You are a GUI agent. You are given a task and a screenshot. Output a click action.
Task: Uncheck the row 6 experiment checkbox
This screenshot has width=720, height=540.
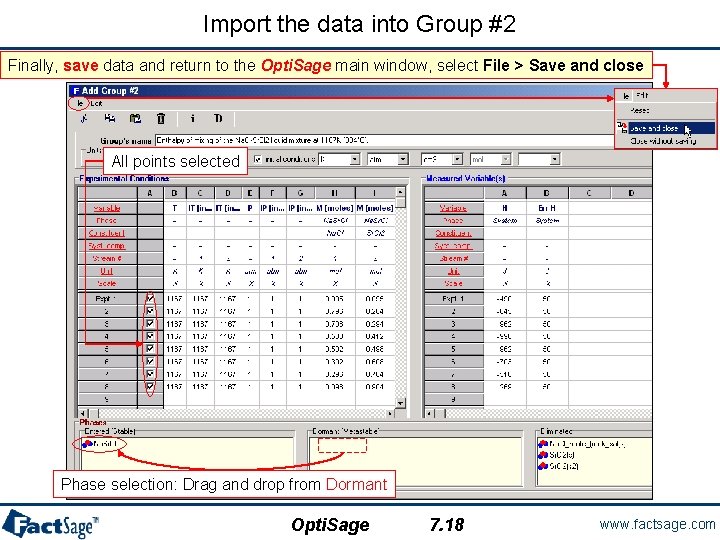click(x=150, y=361)
